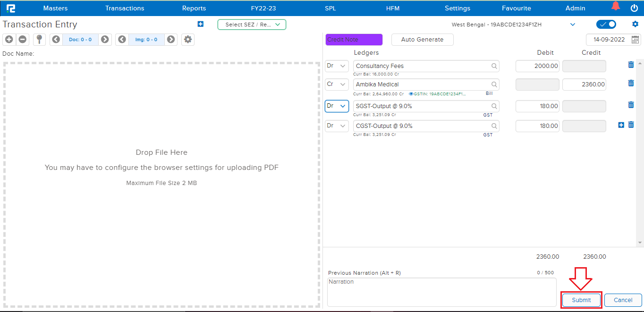The width and height of the screenshot is (644, 312).
Task: Open the Reports menu
Action: coord(194,8)
